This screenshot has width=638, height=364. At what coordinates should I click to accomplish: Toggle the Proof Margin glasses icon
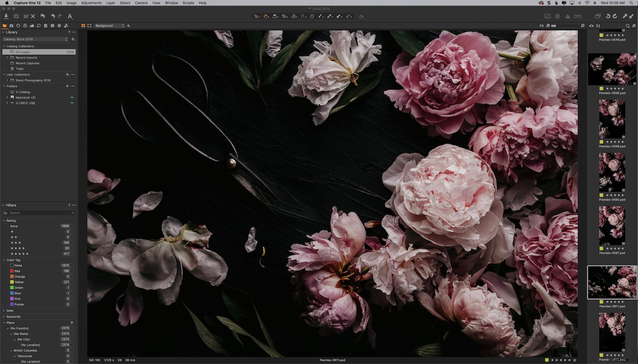[578, 16]
